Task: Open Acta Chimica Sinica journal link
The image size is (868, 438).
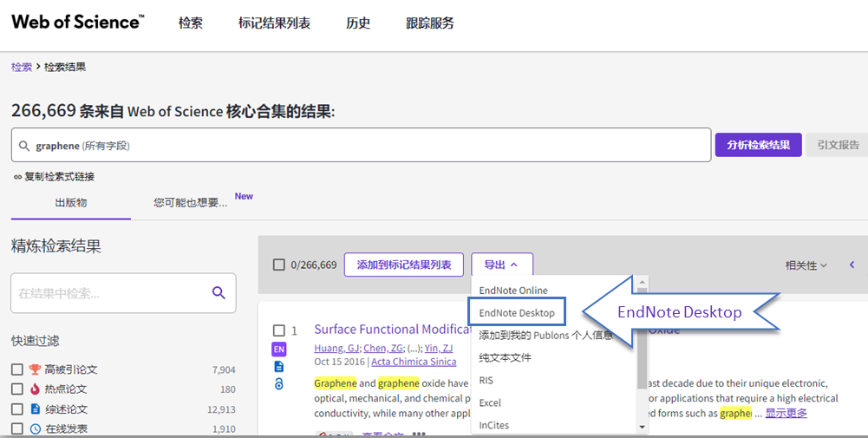Action: [x=414, y=362]
